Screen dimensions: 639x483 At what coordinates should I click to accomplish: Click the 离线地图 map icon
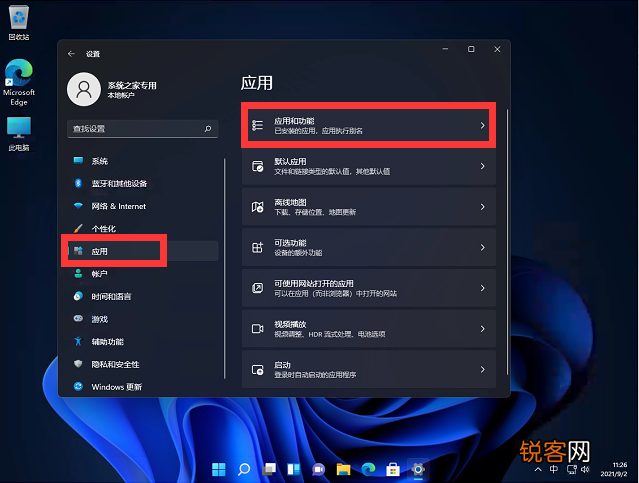[258, 207]
